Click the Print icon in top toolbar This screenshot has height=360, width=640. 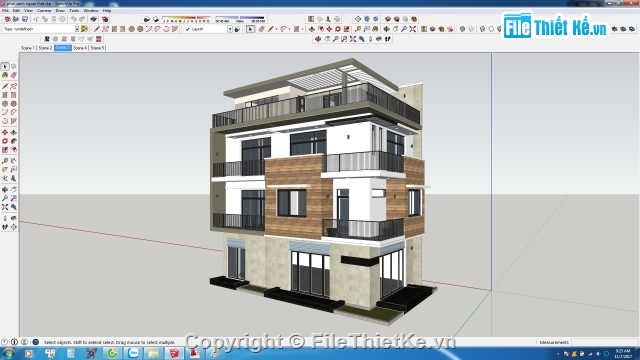tap(94, 19)
